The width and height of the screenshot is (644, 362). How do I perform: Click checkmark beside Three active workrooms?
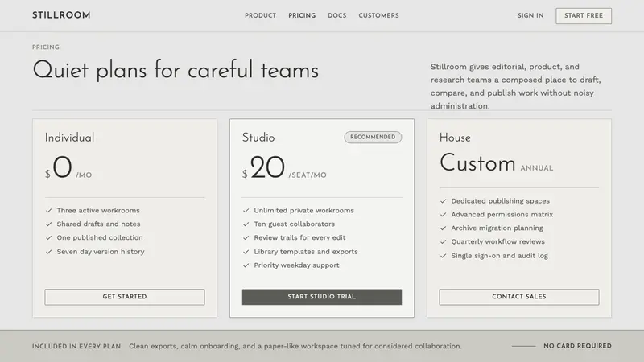[x=49, y=211]
